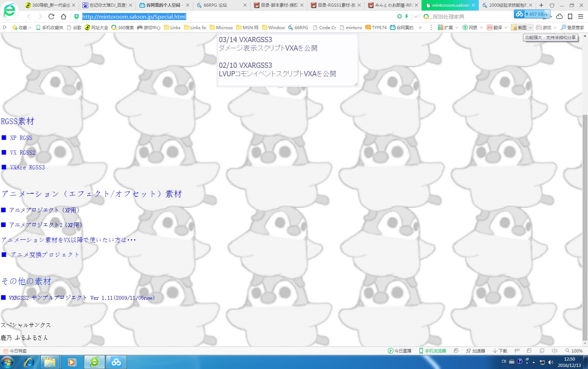Open the mobile phone icon next to the menu
This screenshot has width=588, height=369.
570,17
